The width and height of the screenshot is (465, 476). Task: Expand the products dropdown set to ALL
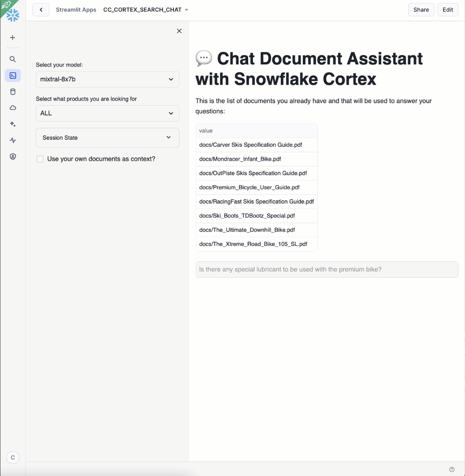point(107,113)
